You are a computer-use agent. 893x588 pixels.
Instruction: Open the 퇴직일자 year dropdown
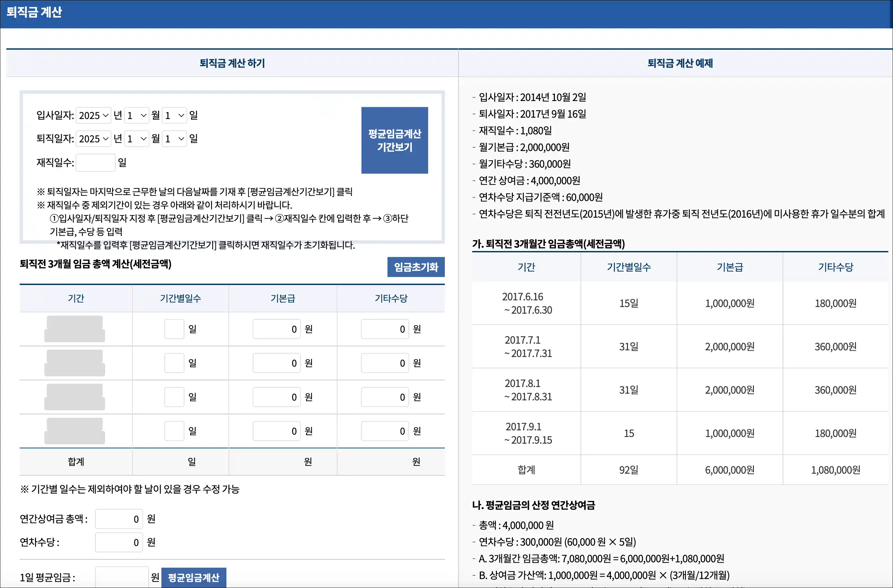tap(93, 139)
